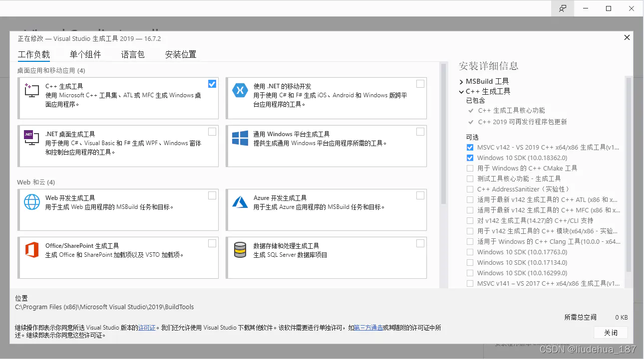
Task: Click the database icon for 数据存储和处理生成工具
Action: [x=240, y=250]
